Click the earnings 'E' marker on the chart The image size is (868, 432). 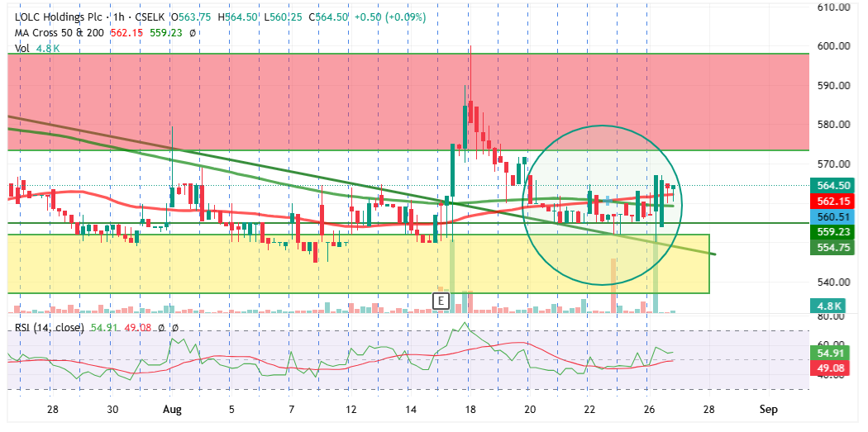pos(441,301)
